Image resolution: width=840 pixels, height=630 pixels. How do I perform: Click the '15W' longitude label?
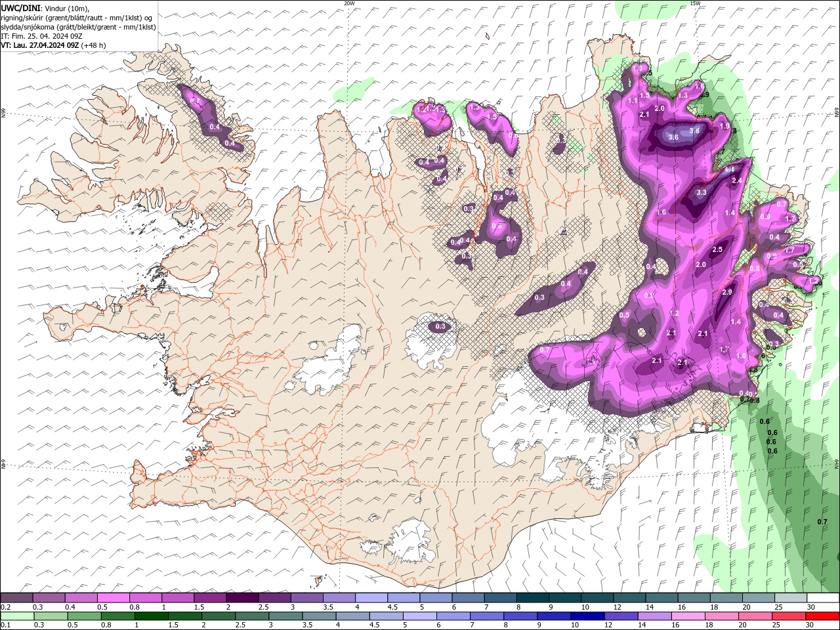[x=695, y=3]
